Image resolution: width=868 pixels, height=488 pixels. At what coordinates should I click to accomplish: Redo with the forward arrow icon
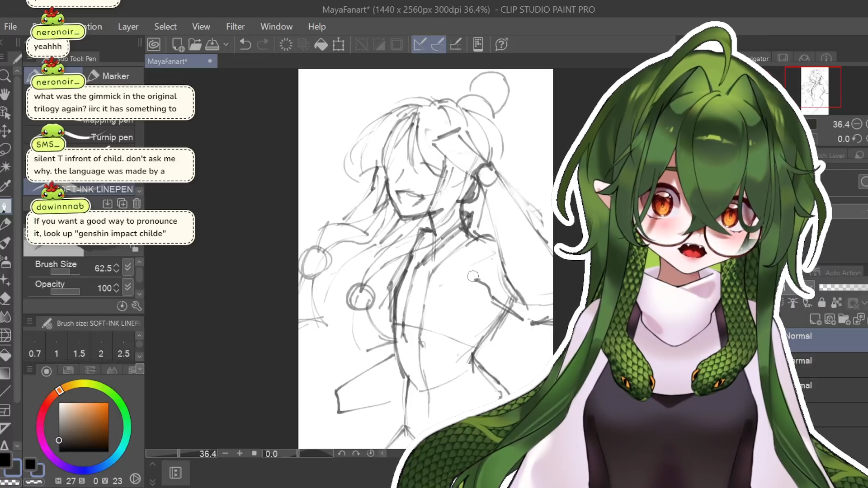click(263, 44)
